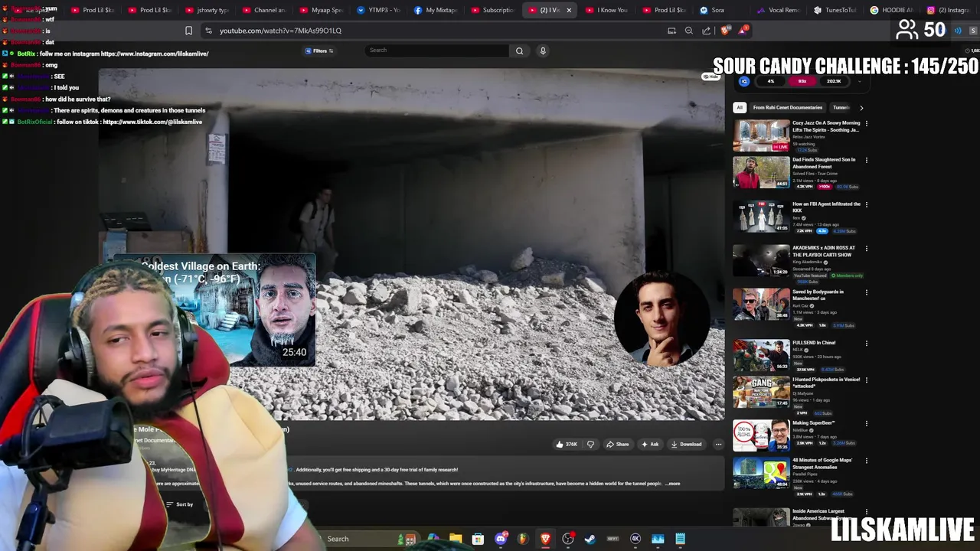Like the video with thumbs up 376K
This screenshot has height=551, width=980.
[x=567, y=444]
